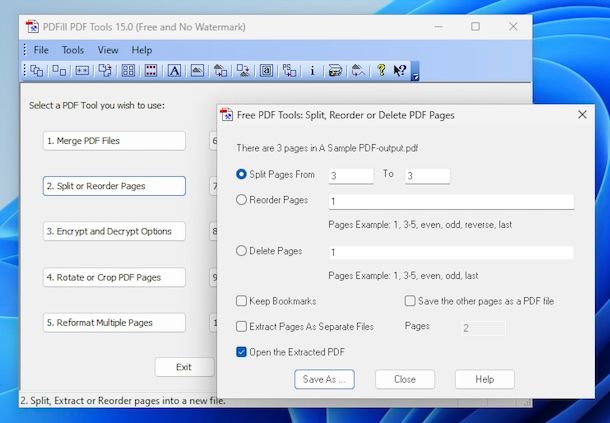Click the Exit button in main window
Viewport: 610px width, 423px height.
184,367
